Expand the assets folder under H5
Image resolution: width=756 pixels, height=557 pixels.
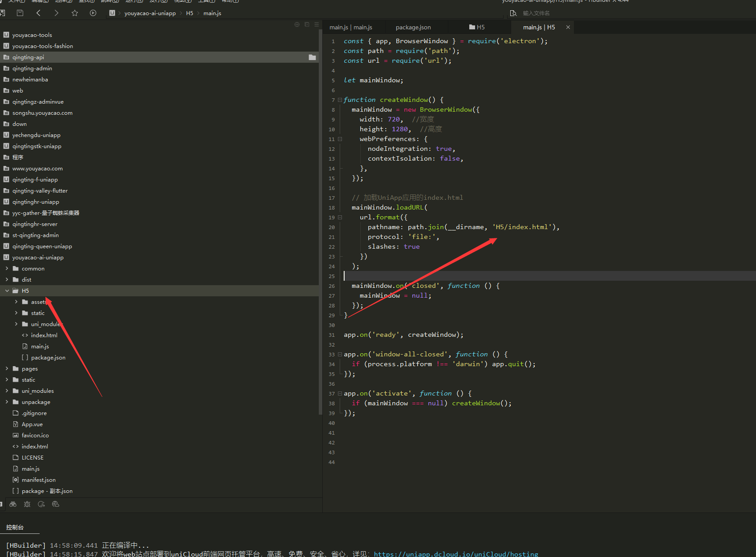click(x=16, y=302)
